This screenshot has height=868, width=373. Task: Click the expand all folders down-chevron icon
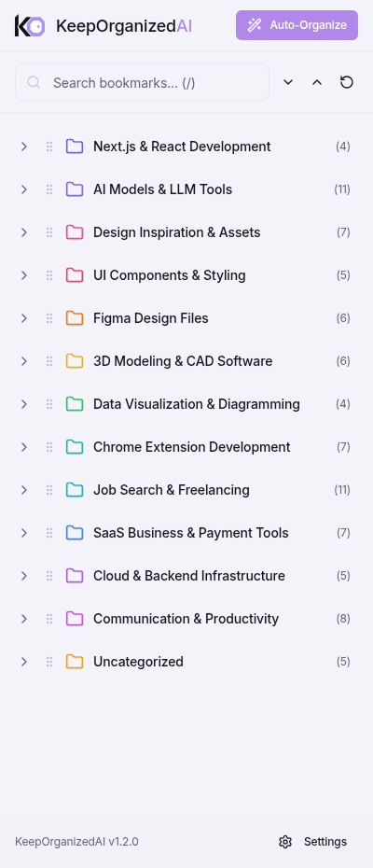pos(288,82)
